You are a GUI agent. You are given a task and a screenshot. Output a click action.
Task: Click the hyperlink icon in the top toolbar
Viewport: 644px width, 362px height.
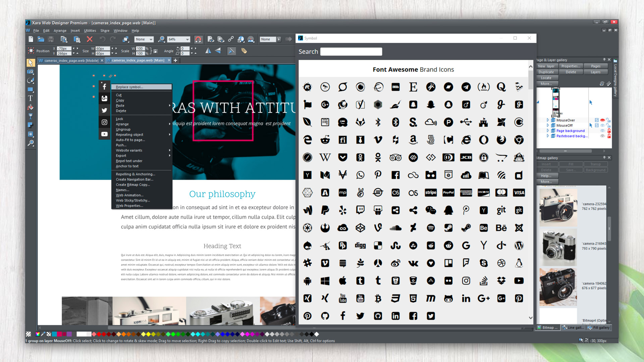pyautogui.click(x=231, y=39)
